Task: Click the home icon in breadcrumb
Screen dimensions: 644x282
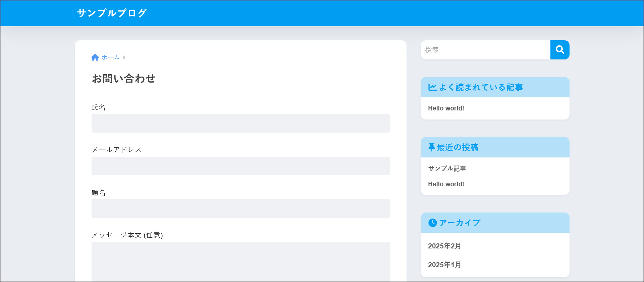Action: click(x=95, y=57)
